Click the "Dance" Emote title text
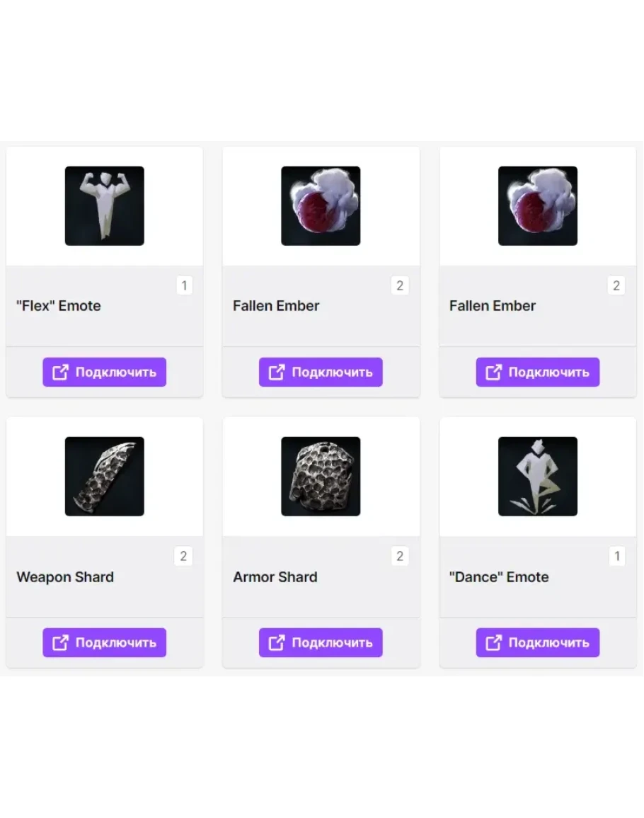The width and height of the screenshot is (644, 818). point(499,577)
